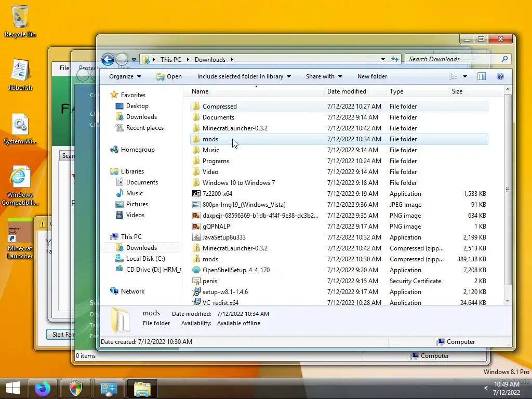Open CD Drive (D:) in sidebar
Image resolution: width=532 pixels, height=399 pixels.
[x=148, y=270]
